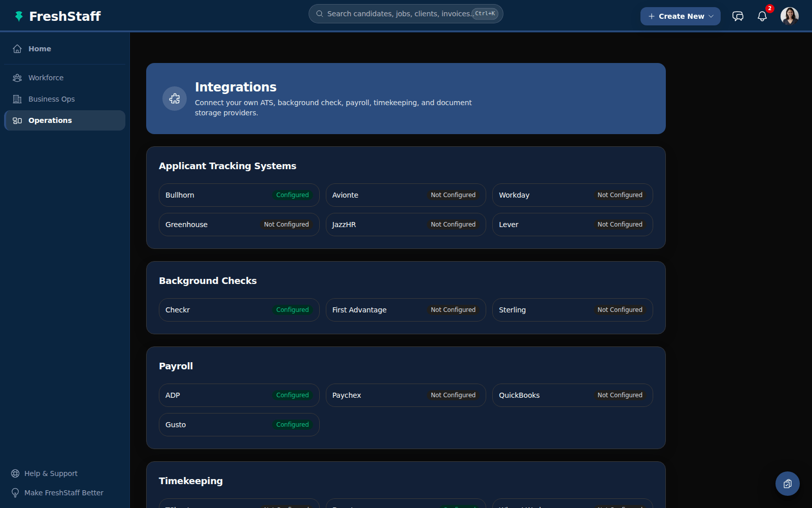Open the Paychex payroll card
Screen dimensions: 812x508
(406, 395)
